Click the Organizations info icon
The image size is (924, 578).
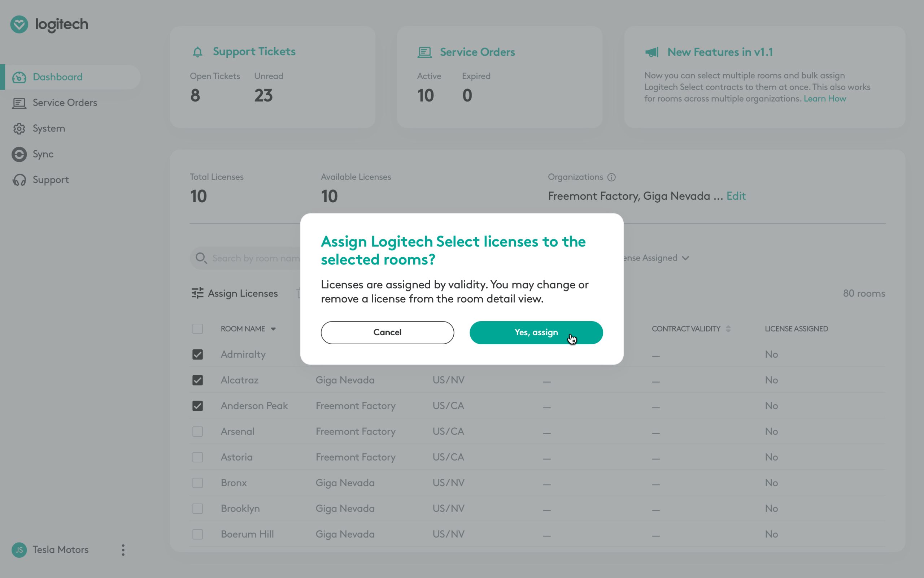point(611,177)
